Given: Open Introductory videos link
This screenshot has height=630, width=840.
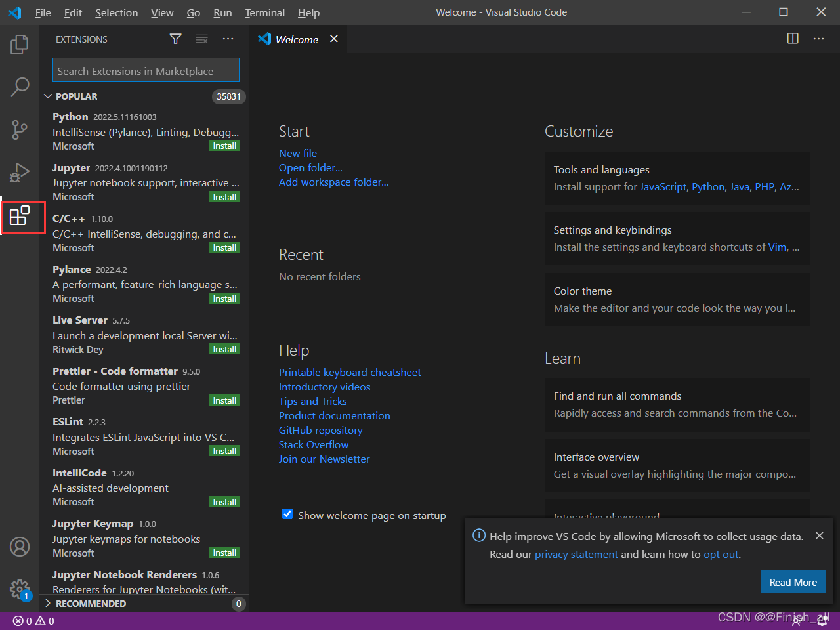Looking at the screenshot, I should pos(324,387).
